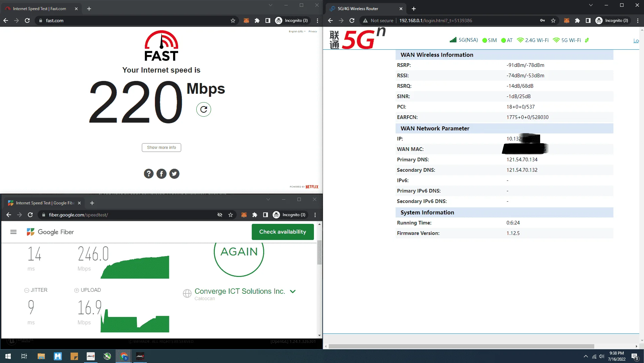The image size is (644, 363).
Task: Reload the Google Fiber speedtest page
Action: click(x=30, y=215)
